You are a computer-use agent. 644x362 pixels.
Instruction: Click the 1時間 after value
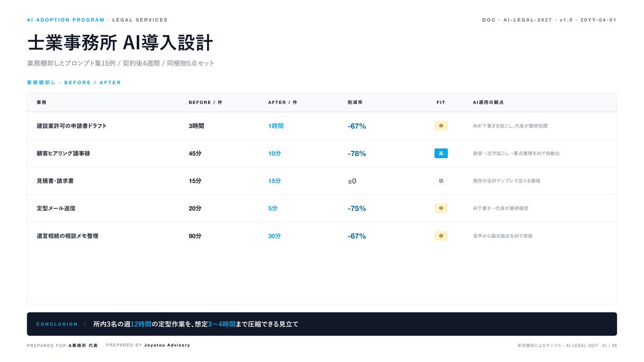point(276,126)
